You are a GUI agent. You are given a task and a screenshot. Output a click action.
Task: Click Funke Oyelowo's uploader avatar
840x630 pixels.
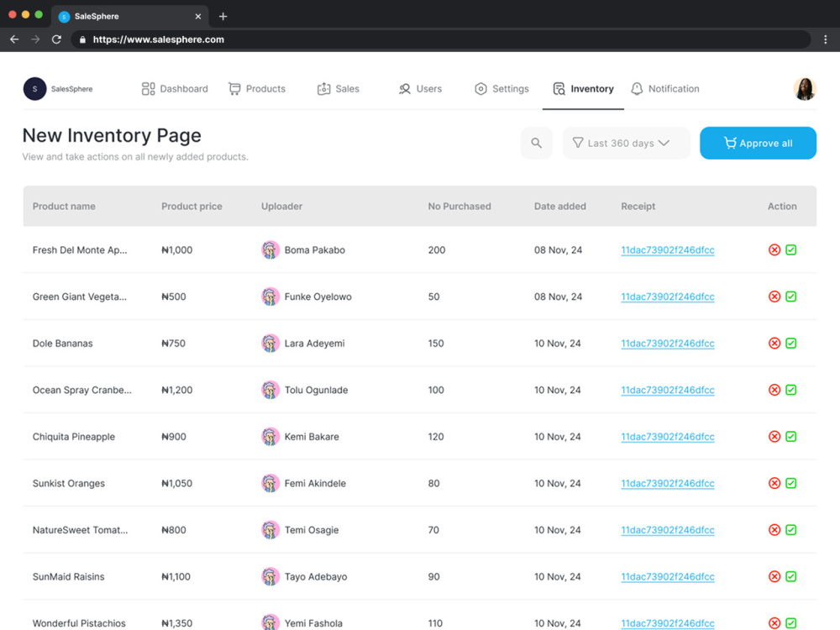click(x=270, y=297)
